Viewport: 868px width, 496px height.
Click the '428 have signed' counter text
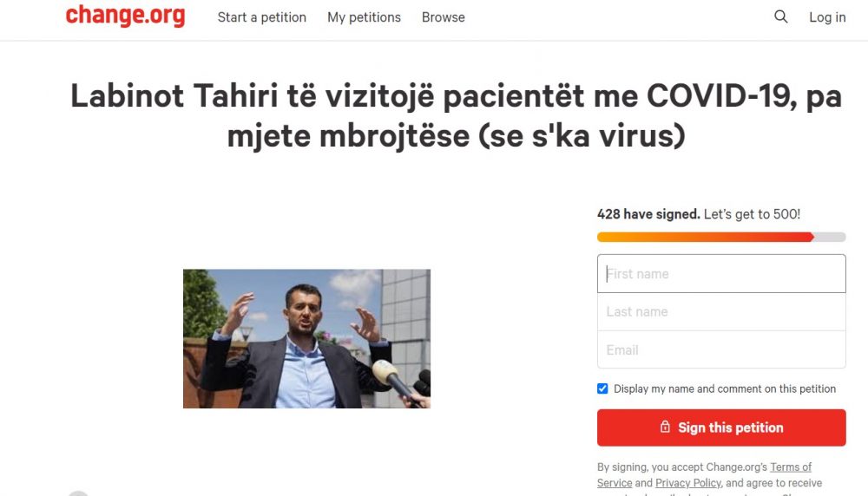coord(648,214)
